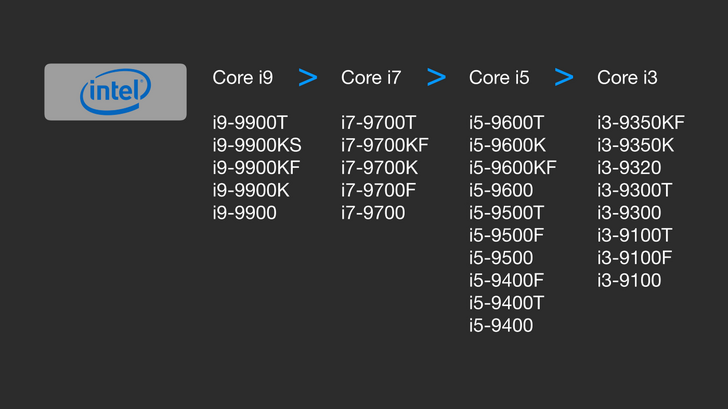Click the i9-9900KS entry
Screen dimensions: 728x409
[256, 145]
